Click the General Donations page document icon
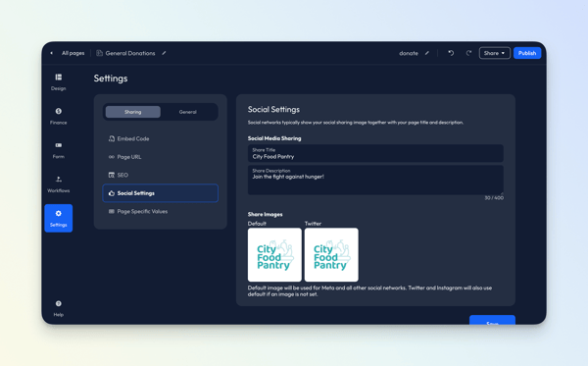588x366 pixels. click(99, 53)
